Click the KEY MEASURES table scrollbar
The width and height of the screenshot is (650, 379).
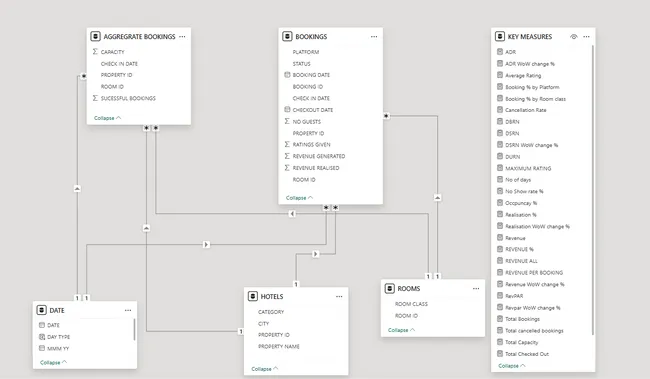(593, 190)
